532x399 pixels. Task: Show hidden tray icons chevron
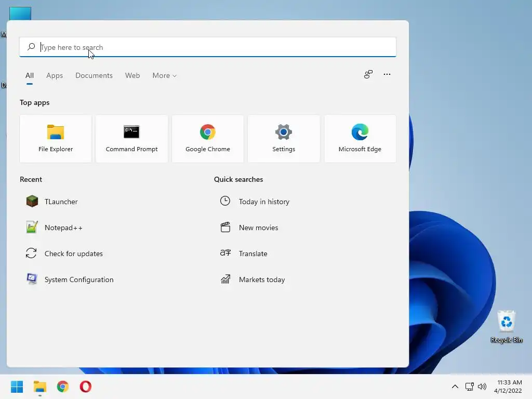coord(455,387)
